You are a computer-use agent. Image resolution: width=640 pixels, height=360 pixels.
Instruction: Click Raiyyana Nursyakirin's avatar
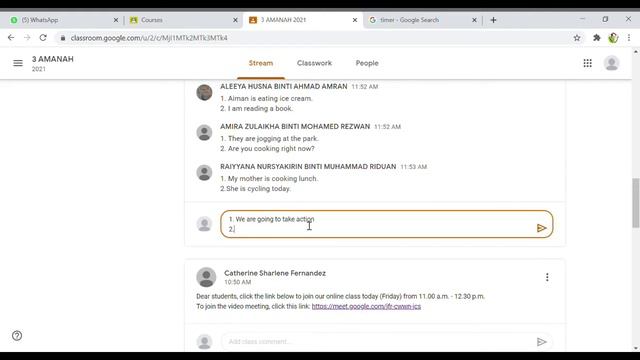pos(204,172)
